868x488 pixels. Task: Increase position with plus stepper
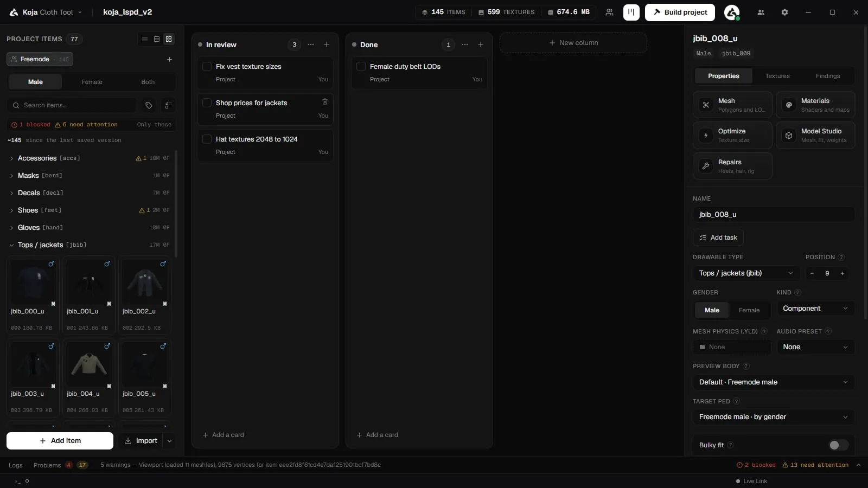[843, 273]
